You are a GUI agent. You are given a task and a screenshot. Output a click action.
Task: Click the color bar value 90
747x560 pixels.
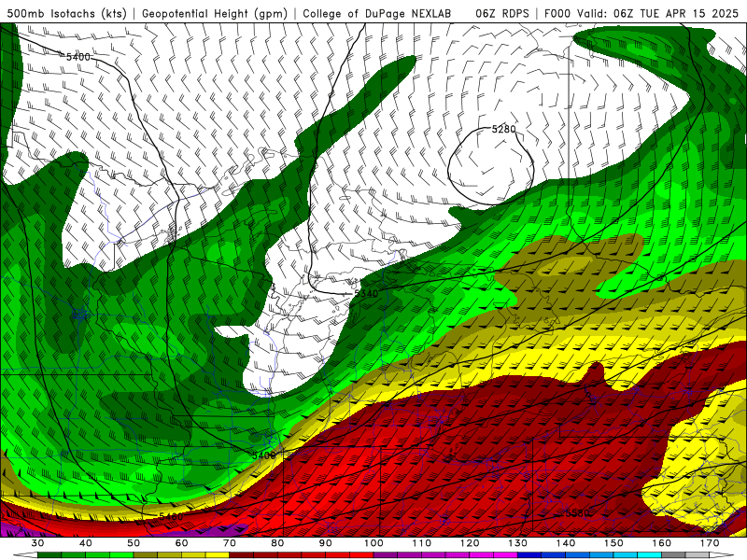325,543
